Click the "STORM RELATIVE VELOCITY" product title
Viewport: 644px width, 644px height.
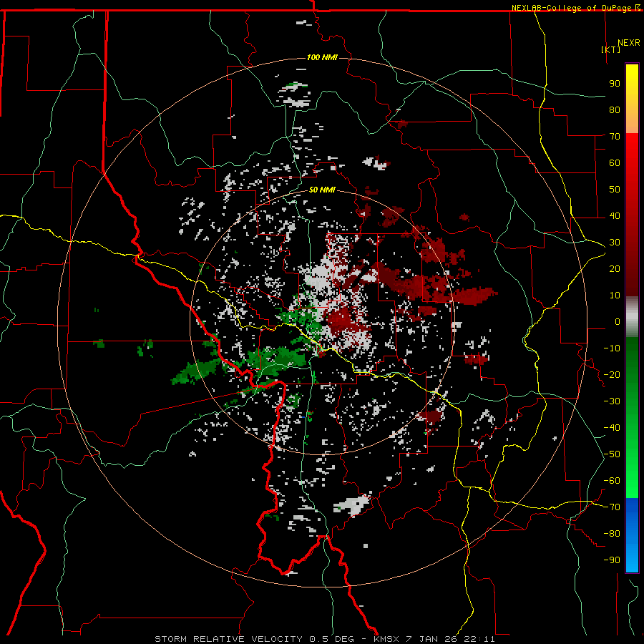coord(228,639)
